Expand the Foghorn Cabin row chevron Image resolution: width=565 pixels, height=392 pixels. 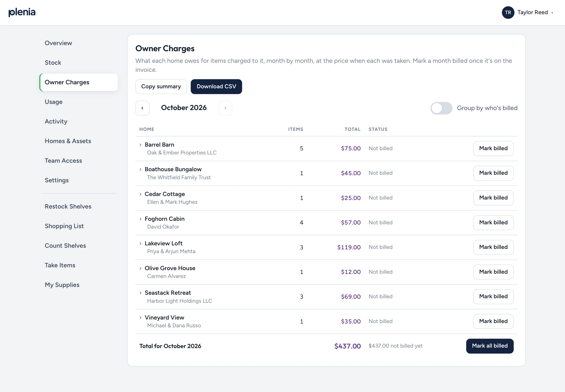pos(140,219)
